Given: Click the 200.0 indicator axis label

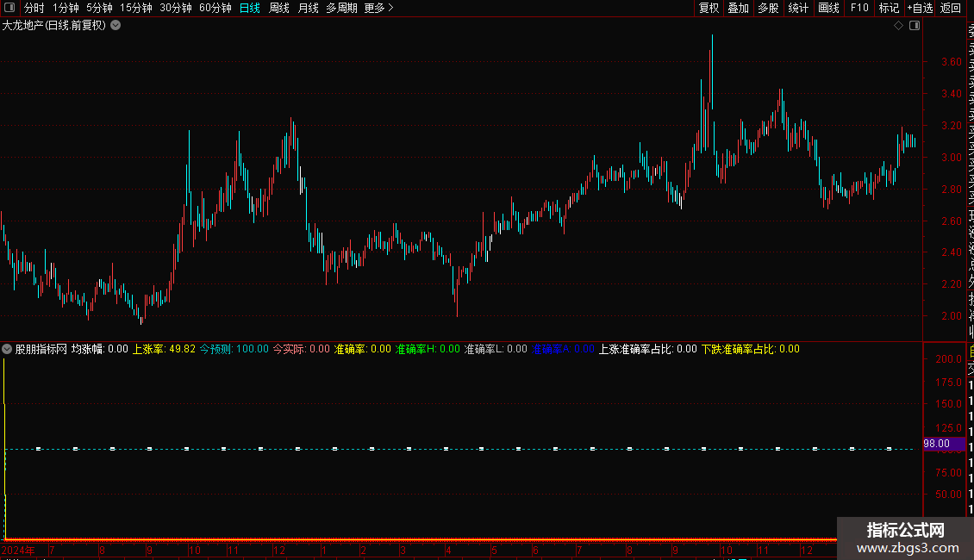Looking at the screenshot, I should click(x=948, y=359).
